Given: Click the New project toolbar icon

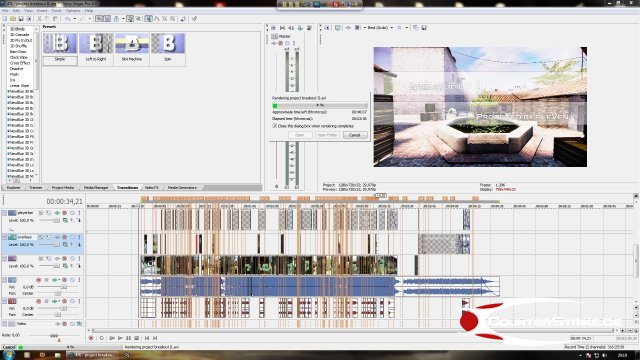Looking at the screenshot, I should tap(4, 19).
